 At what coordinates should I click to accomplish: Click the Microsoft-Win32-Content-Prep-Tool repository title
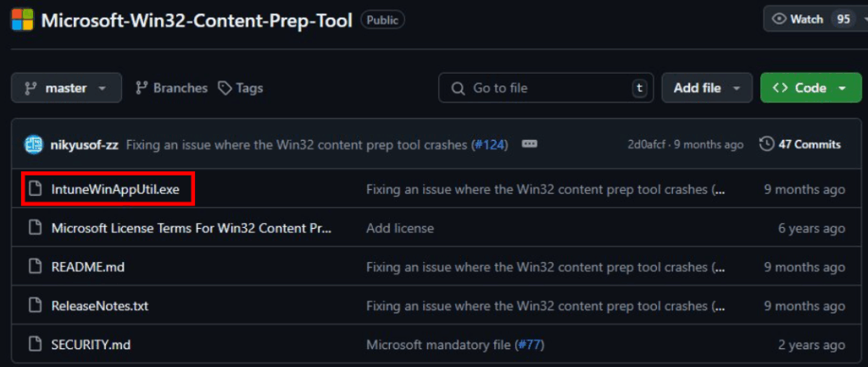[x=197, y=20]
